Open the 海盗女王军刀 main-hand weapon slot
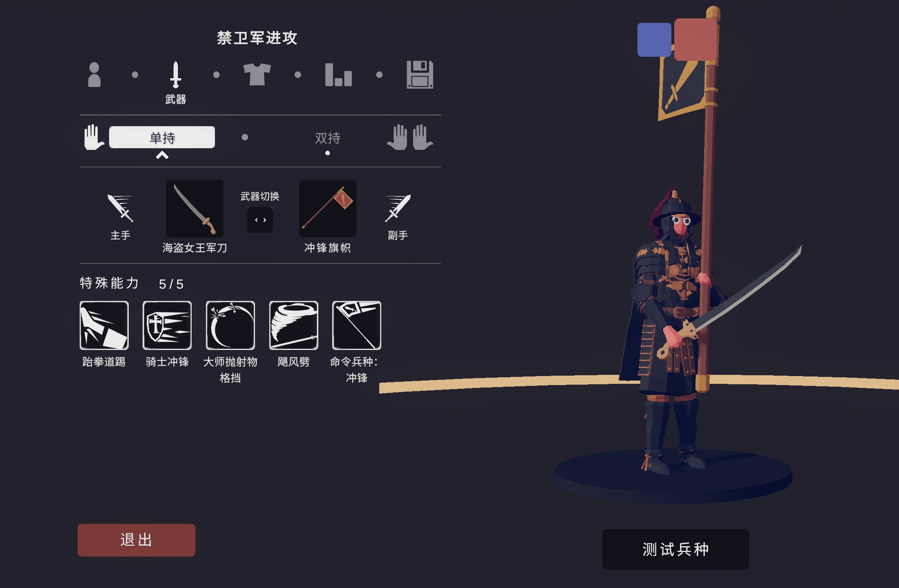The height and width of the screenshot is (588, 899). tap(195, 209)
